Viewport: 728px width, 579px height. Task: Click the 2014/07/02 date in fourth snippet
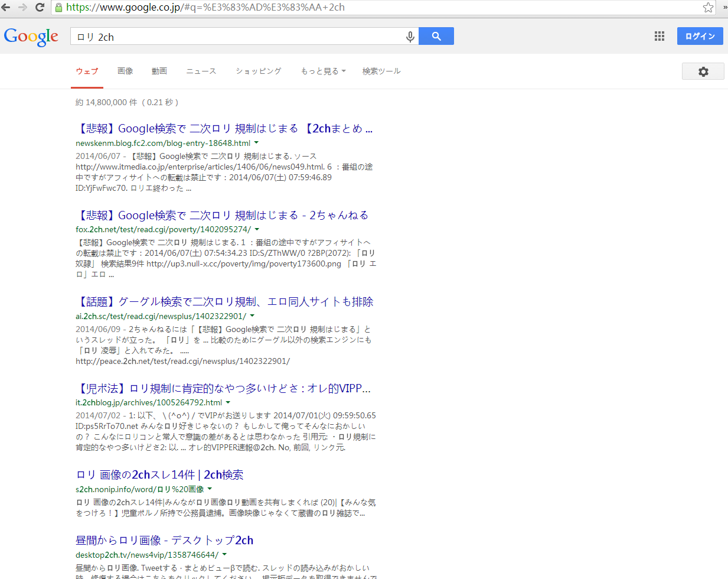click(97, 415)
